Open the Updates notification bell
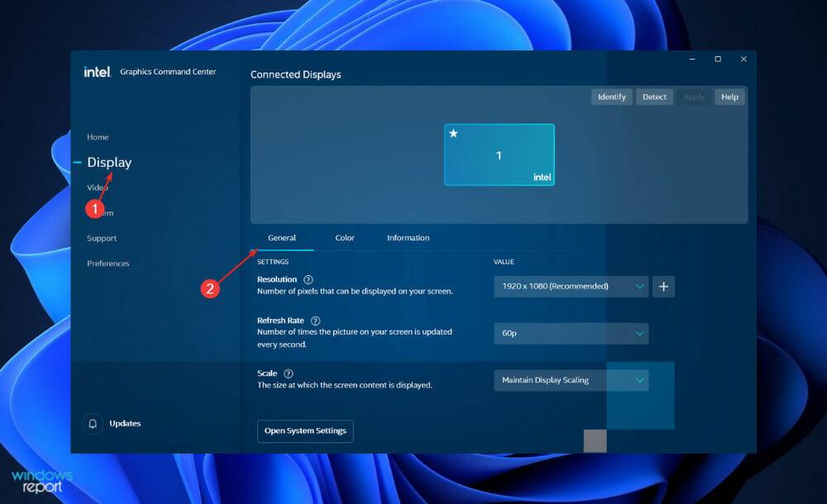The height and width of the screenshot is (504, 827). [92, 423]
